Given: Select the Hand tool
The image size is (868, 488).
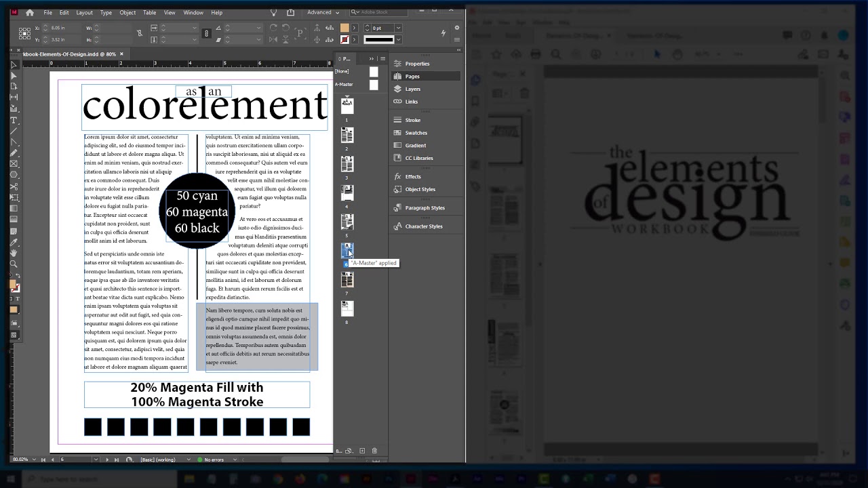Looking at the screenshot, I should tap(14, 253).
